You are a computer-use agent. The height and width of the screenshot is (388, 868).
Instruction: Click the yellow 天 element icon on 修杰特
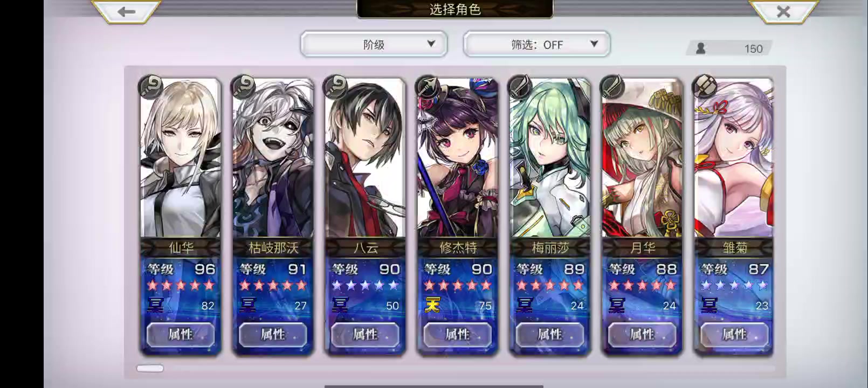tap(432, 305)
